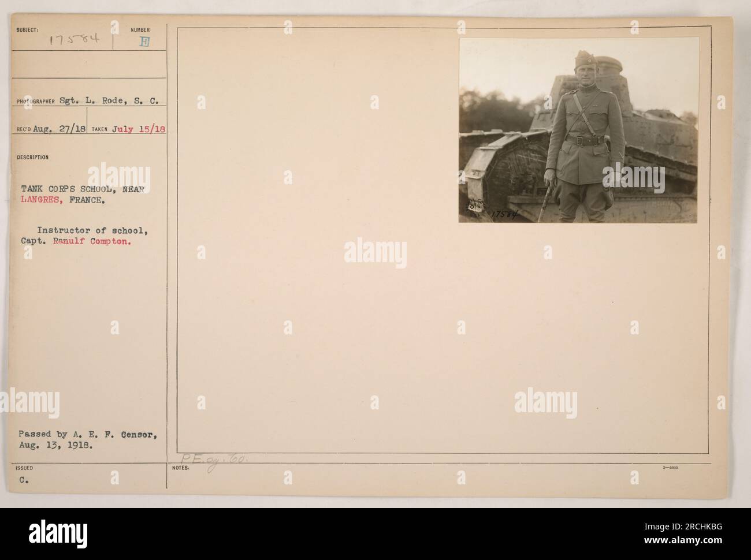The image size is (751, 560).
Task: Select handwritten subject number 17584
Action: pyautogui.click(x=74, y=41)
